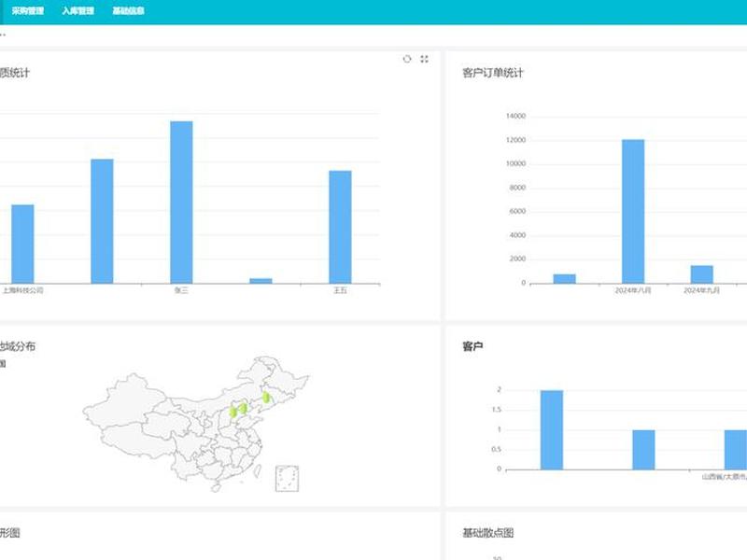Select the 2024年九月 order bar

(702, 274)
